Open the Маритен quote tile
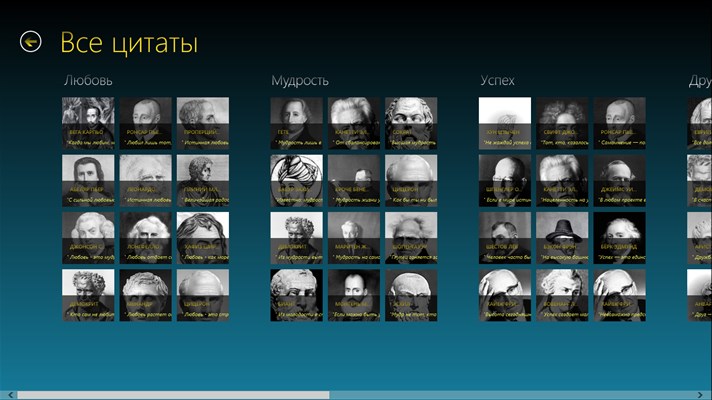This screenshot has width=712, height=400. [x=354, y=238]
